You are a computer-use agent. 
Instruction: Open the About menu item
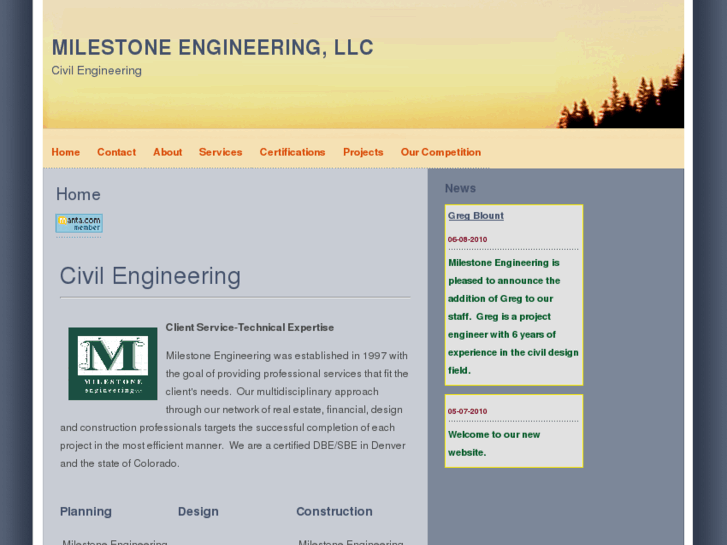tap(167, 152)
